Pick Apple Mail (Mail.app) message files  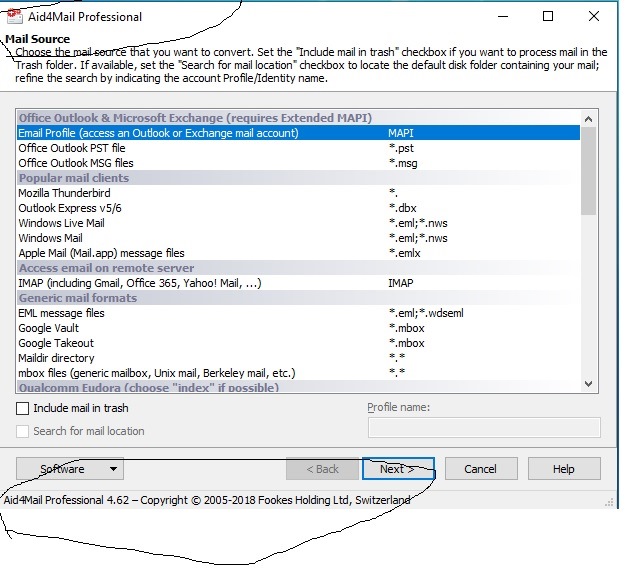point(298,253)
